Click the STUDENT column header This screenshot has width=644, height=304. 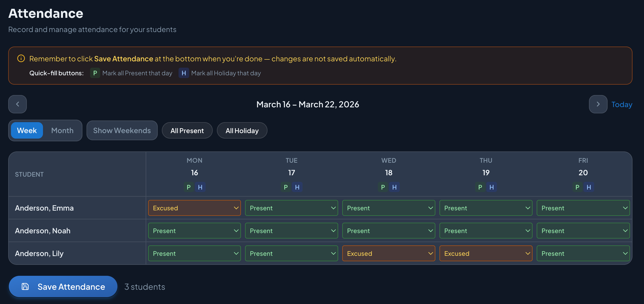coord(29,174)
